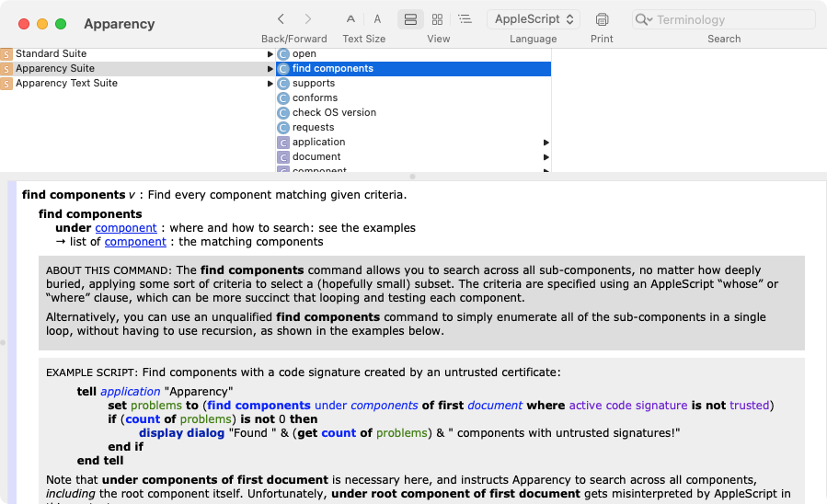827x504 pixels.
Task: Click the 'ABOUT THIS COMMAND:' label
Action: click(x=109, y=270)
